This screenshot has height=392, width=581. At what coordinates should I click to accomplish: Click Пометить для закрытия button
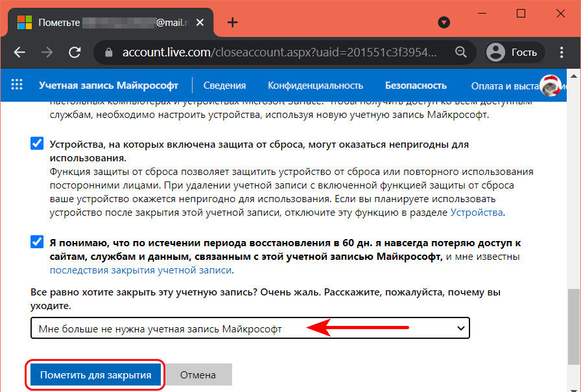click(95, 375)
